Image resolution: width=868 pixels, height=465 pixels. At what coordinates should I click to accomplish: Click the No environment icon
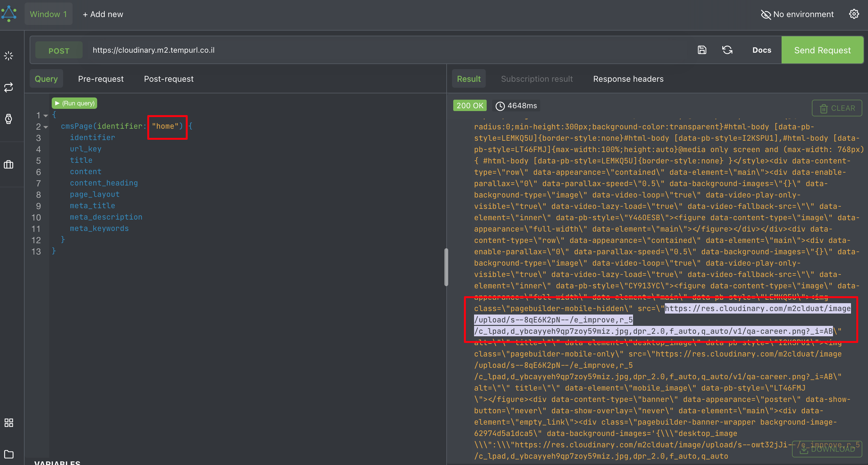(x=766, y=14)
